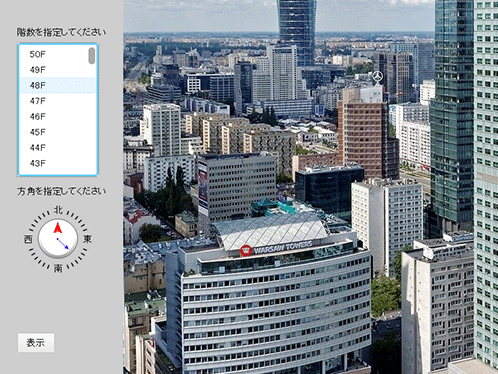Click the floor list scrollbar thumb
The height and width of the screenshot is (374, 498).
[91, 56]
